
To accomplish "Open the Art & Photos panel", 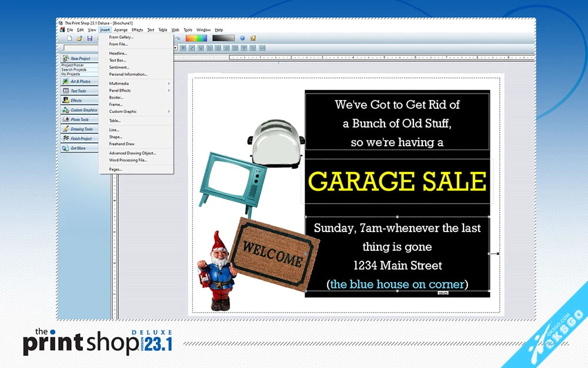I will pyautogui.click(x=79, y=81).
